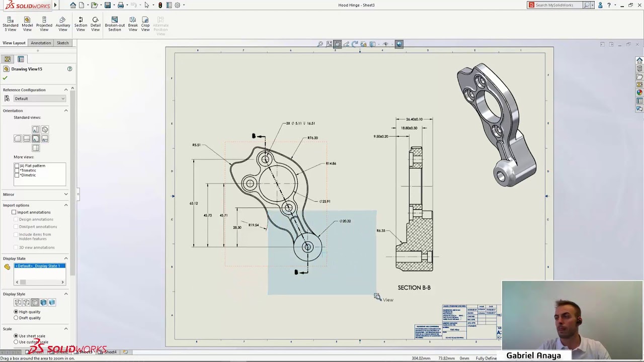Click the Home icon in top toolbar
Screen dimensions: 644x362
pyautogui.click(x=73, y=5)
